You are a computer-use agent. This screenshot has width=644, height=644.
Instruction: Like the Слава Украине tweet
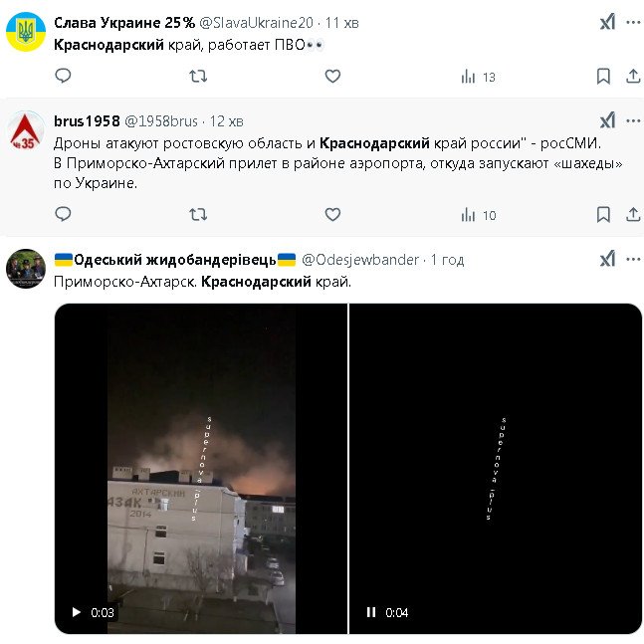click(x=332, y=76)
